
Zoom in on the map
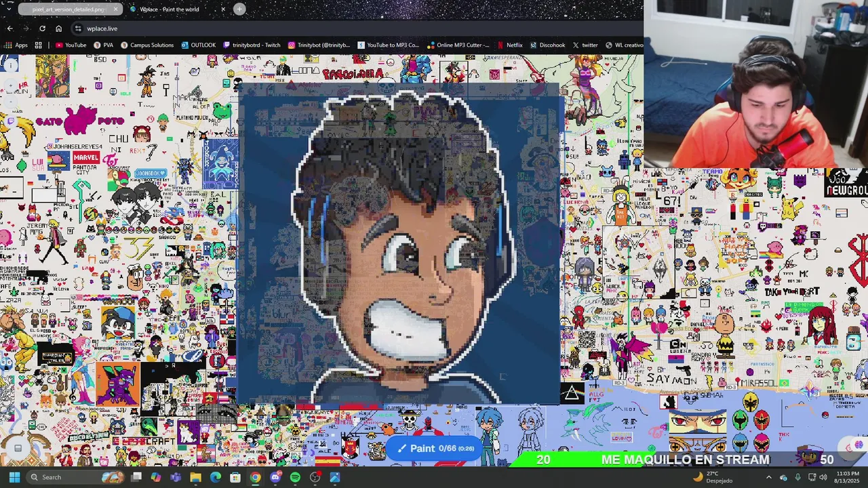point(11,87)
